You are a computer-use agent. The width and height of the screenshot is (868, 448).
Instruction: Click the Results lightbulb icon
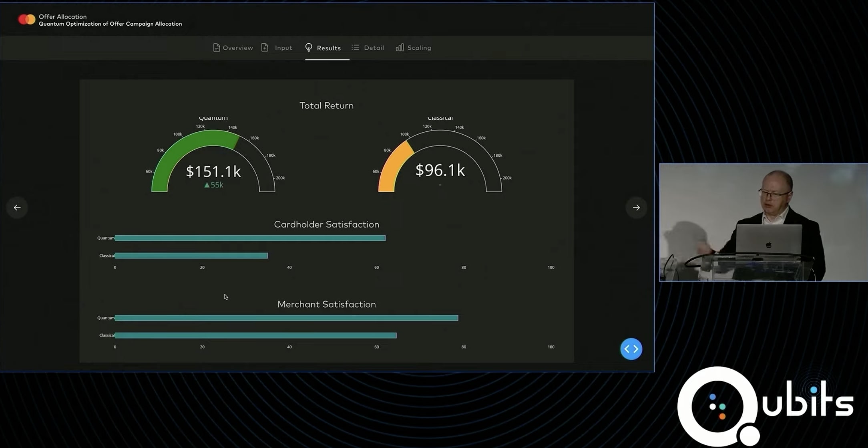(x=308, y=48)
